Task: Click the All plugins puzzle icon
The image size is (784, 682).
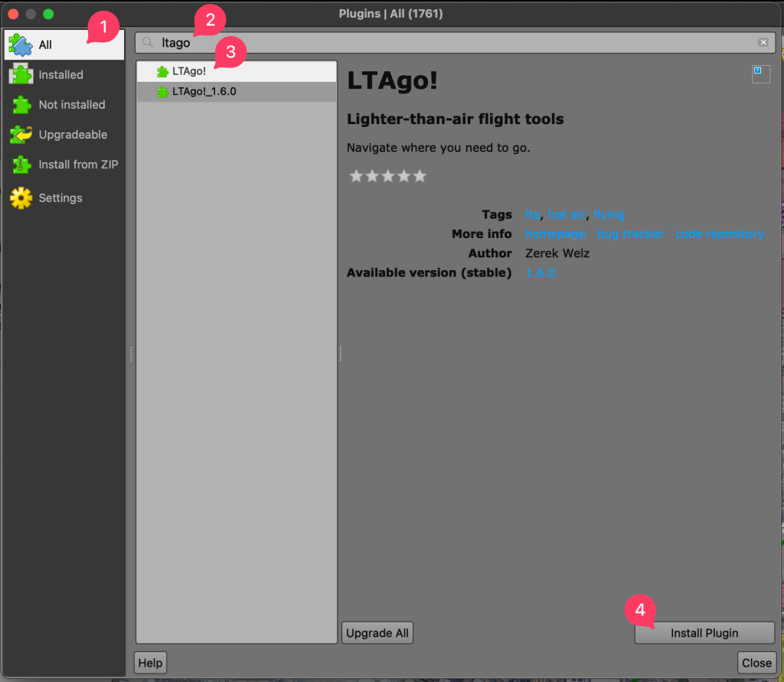Action: click(21, 44)
